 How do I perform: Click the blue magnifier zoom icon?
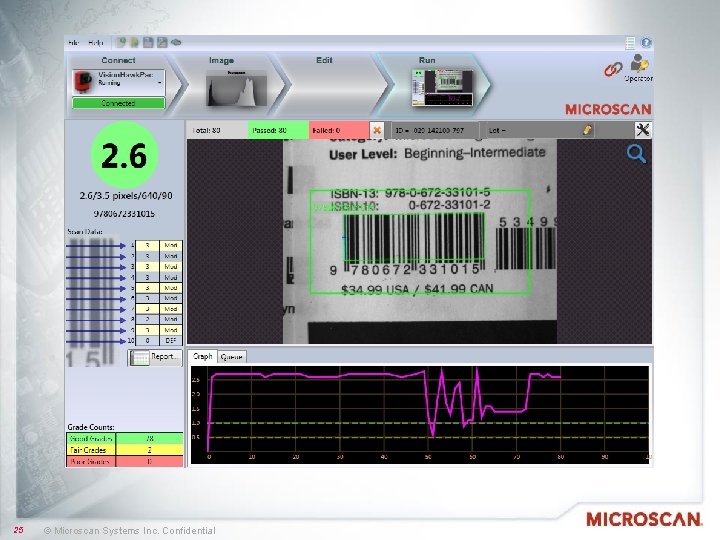point(636,153)
